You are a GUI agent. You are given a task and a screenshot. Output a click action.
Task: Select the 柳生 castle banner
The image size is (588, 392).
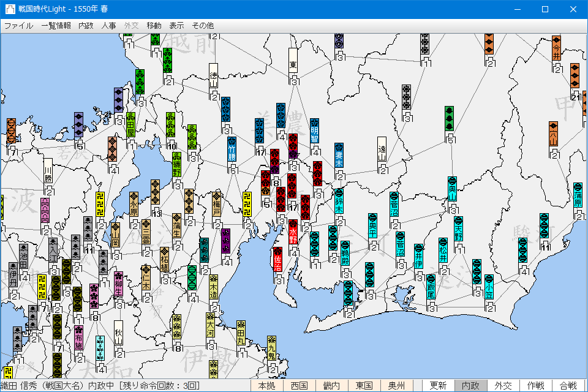pos(118,284)
